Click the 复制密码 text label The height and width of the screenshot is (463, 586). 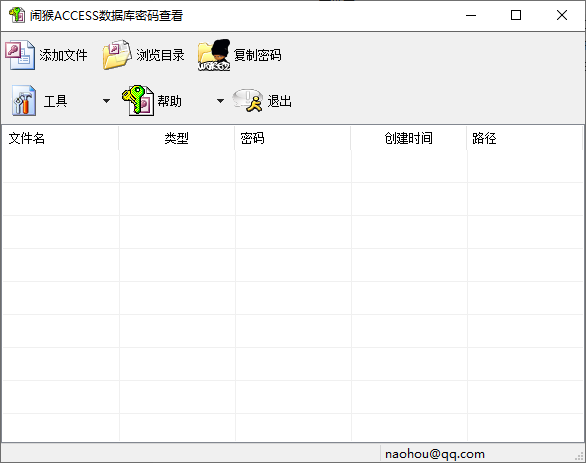pos(257,55)
